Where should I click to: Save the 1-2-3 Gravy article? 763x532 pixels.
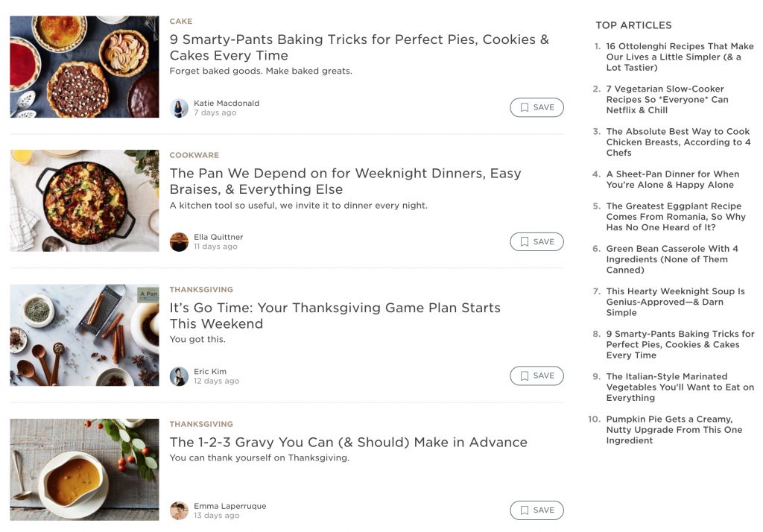tap(536, 510)
